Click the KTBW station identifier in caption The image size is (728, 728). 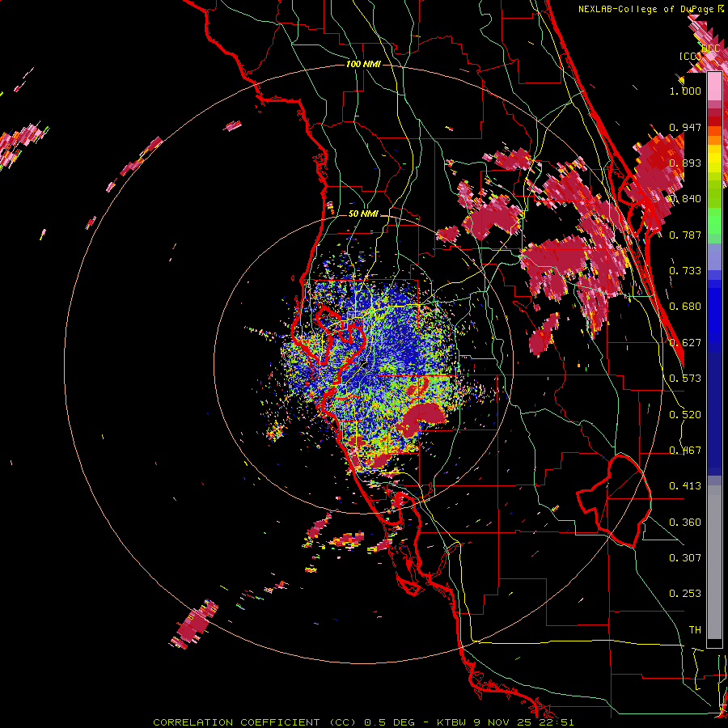[x=451, y=722]
